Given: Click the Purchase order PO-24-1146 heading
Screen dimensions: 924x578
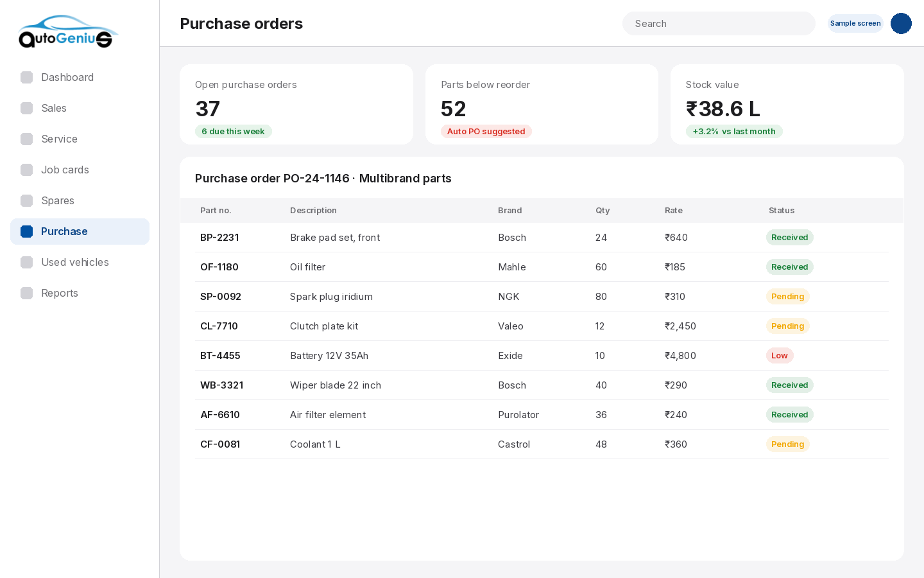Looking at the screenshot, I should [x=323, y=179].
